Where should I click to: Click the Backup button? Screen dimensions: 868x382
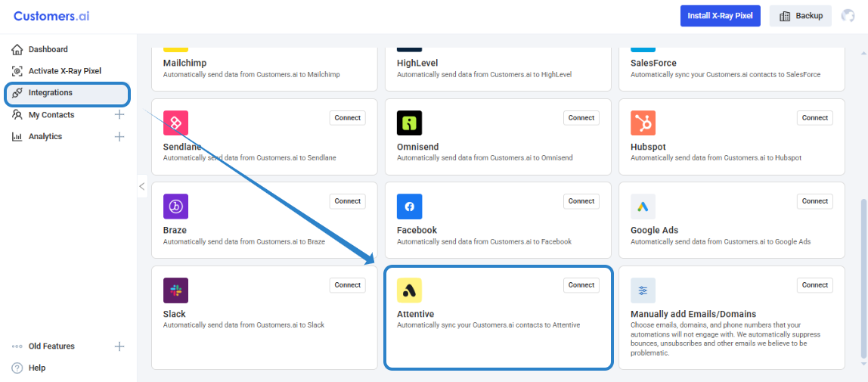tap(801, 16)
